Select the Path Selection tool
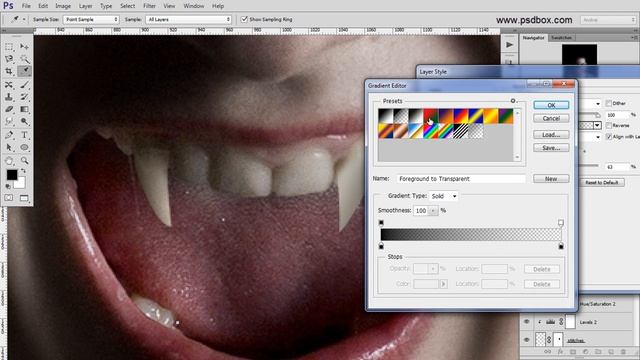This screenshot has width=640, height=360. tap(9, 147)
